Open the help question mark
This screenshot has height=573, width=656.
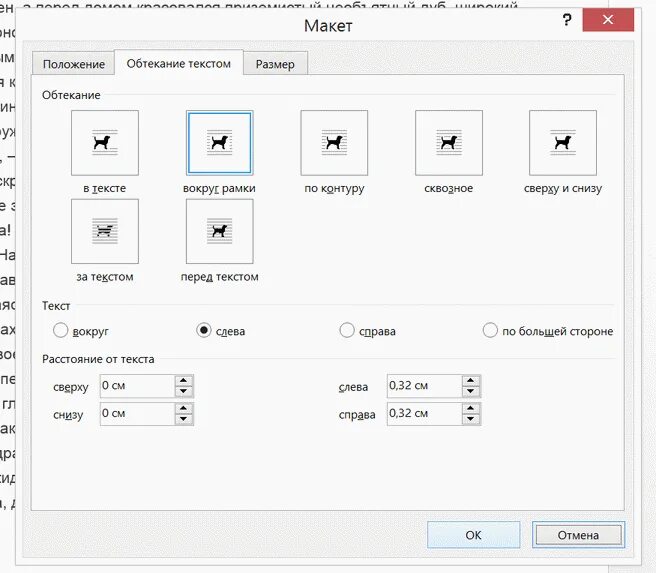coord(567,20)
